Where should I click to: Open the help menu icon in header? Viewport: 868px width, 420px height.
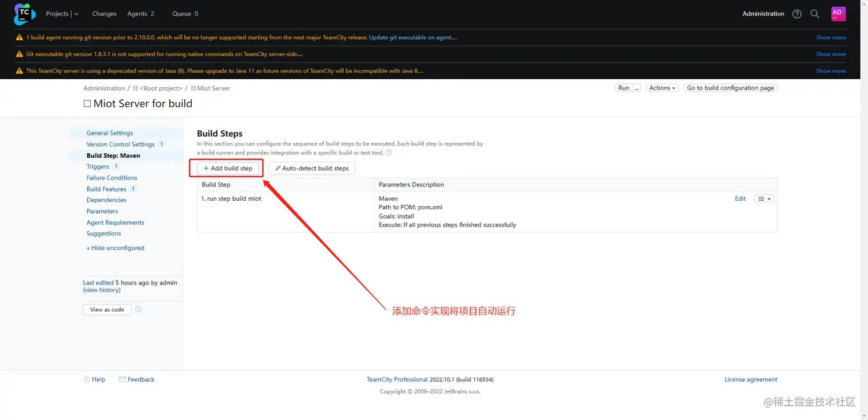(x=797, y=14)
